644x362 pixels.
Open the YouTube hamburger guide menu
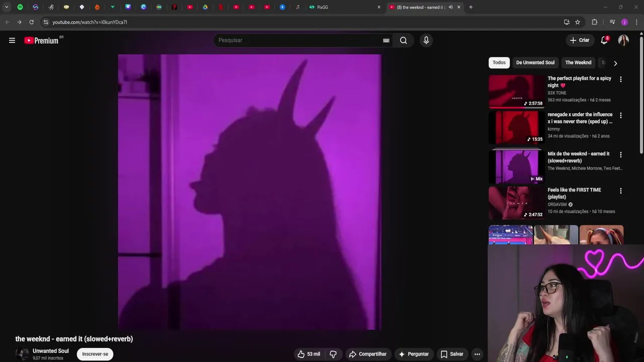coord(12,40)
